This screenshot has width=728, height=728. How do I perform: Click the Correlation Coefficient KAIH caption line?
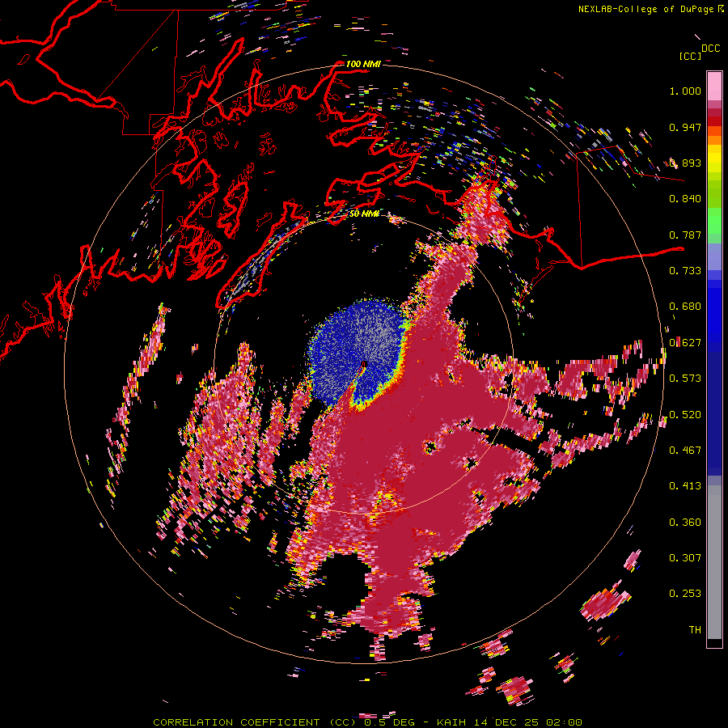coord(367,722)
